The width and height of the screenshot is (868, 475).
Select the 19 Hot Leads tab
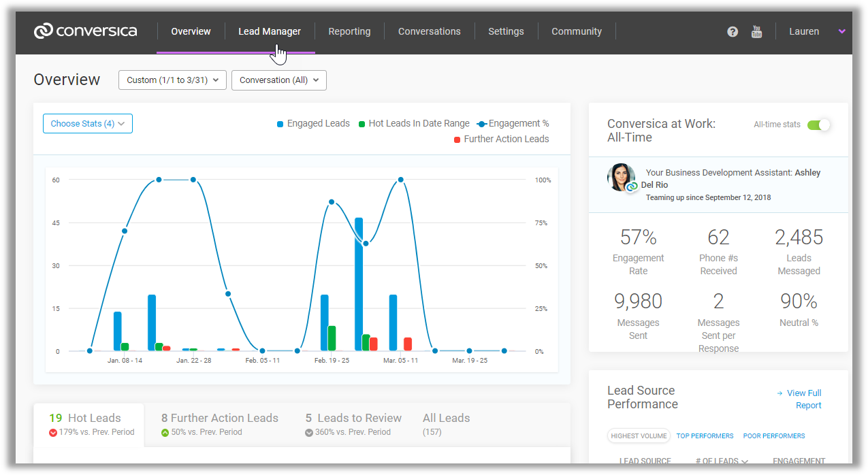click(x=89, y=425)
